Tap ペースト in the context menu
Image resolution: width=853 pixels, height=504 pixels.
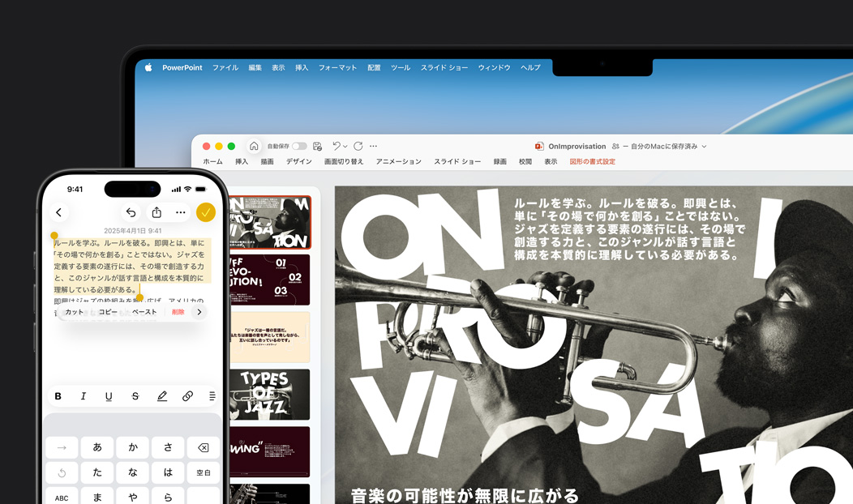(x=143, y=312)
